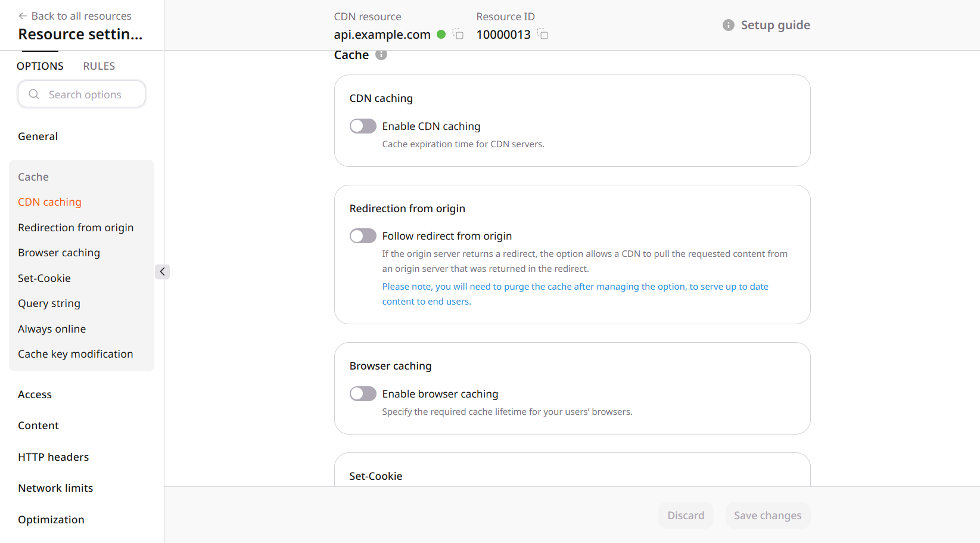Click the back arrow to all resources
Screen dimensions: 980x543
tap(23, 16)
